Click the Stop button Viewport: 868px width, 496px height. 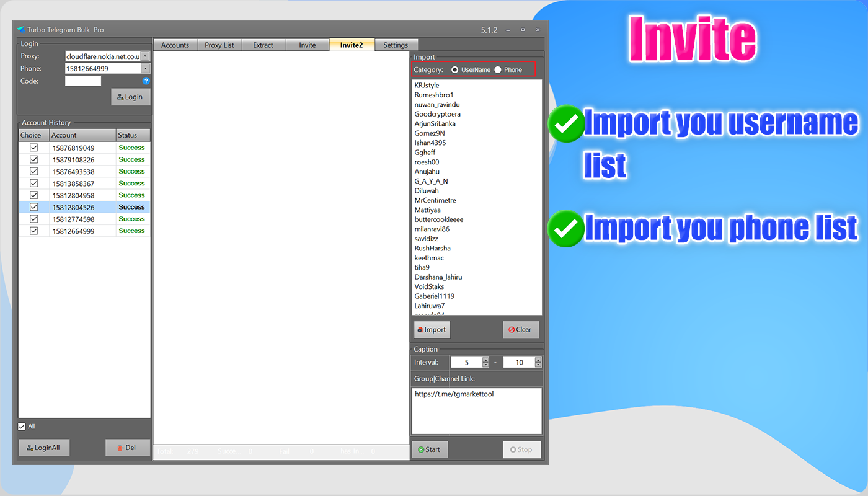point(521,449)
